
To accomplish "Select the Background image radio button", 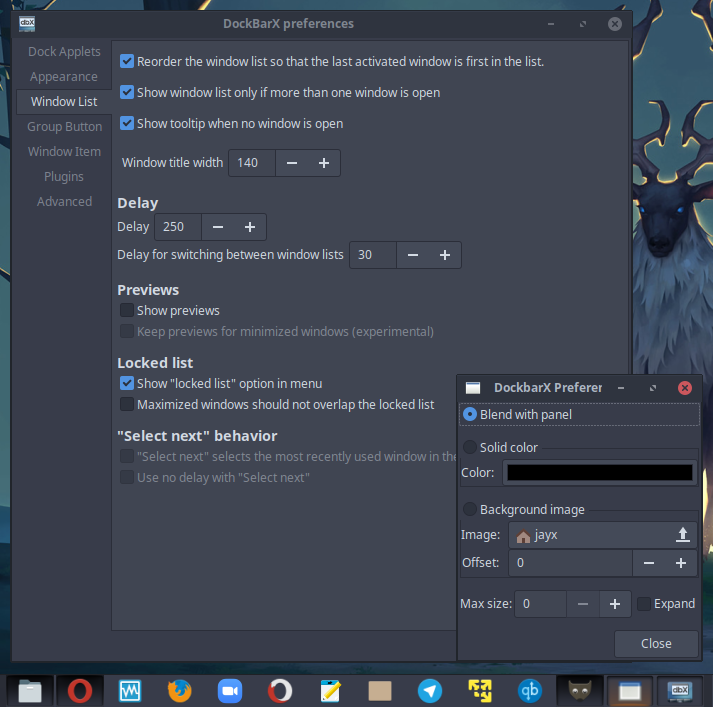I will tap(470, 509).
